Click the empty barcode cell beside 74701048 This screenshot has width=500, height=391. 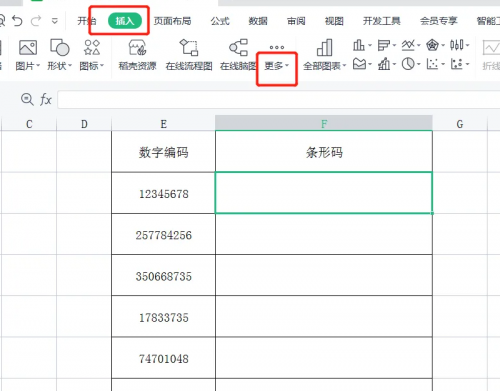click(324, 358)
